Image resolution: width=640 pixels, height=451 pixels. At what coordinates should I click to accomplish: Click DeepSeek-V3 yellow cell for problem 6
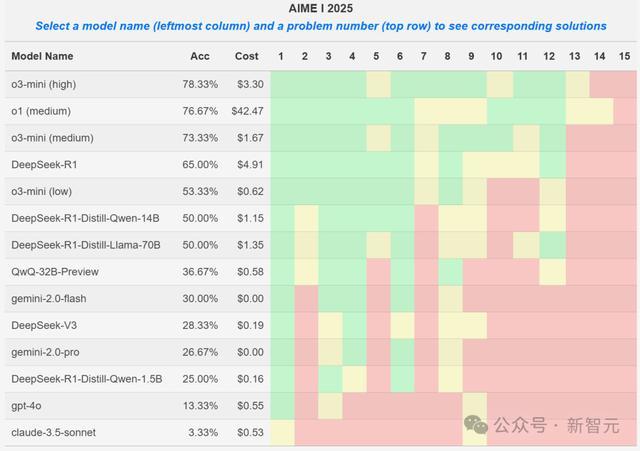pyautogui.click(x=402, y=326)
